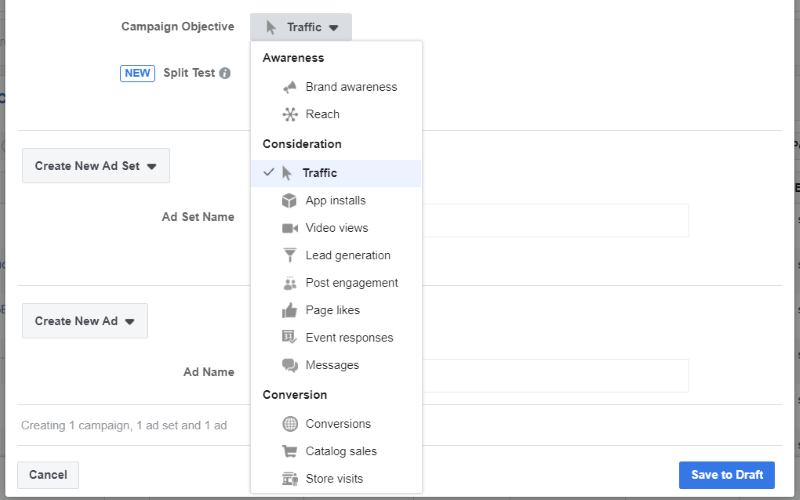Click the Cancel button
This screenshot has width=800, height=500.
click(48, 475)
